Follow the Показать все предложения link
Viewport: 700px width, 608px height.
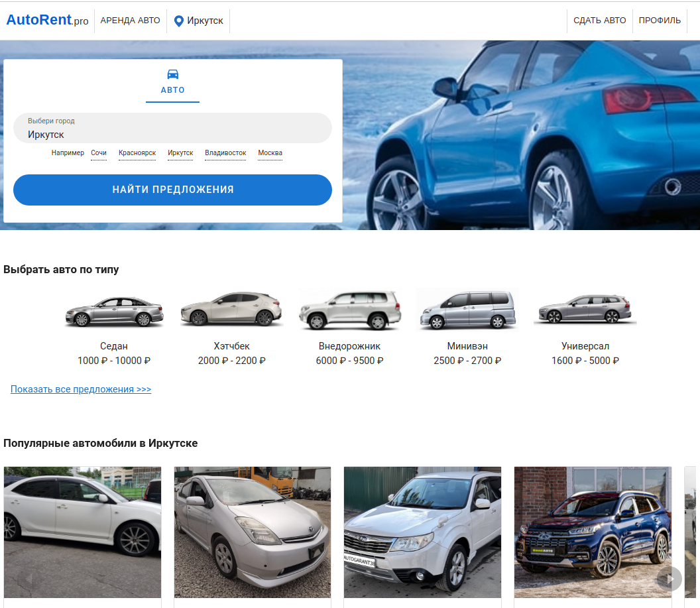(81, 389)
